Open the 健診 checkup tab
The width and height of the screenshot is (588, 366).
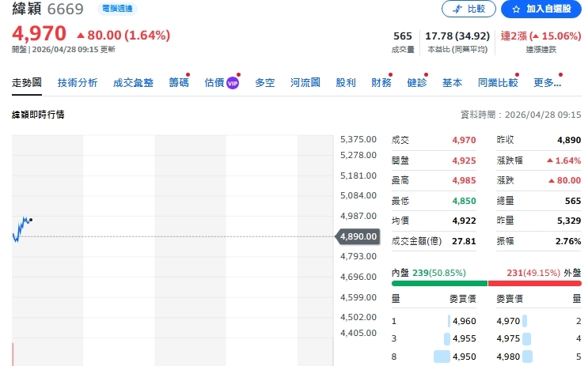tap(417, 82)
